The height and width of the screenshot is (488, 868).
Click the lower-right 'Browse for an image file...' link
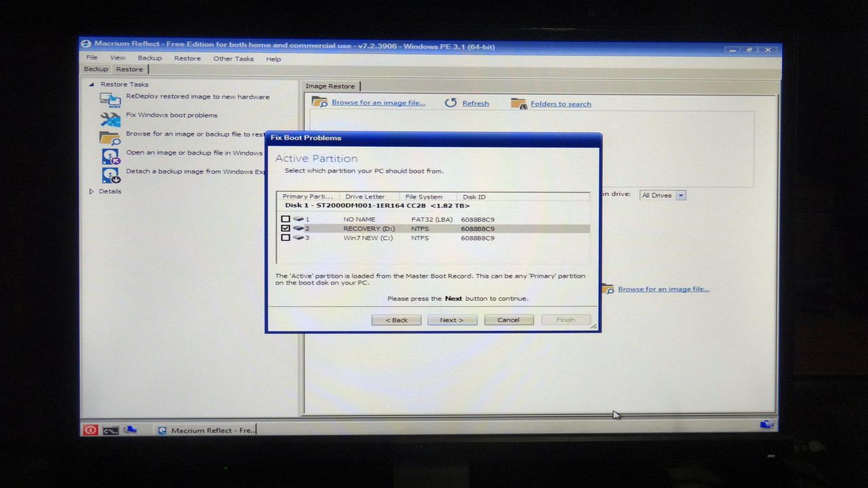664,289
